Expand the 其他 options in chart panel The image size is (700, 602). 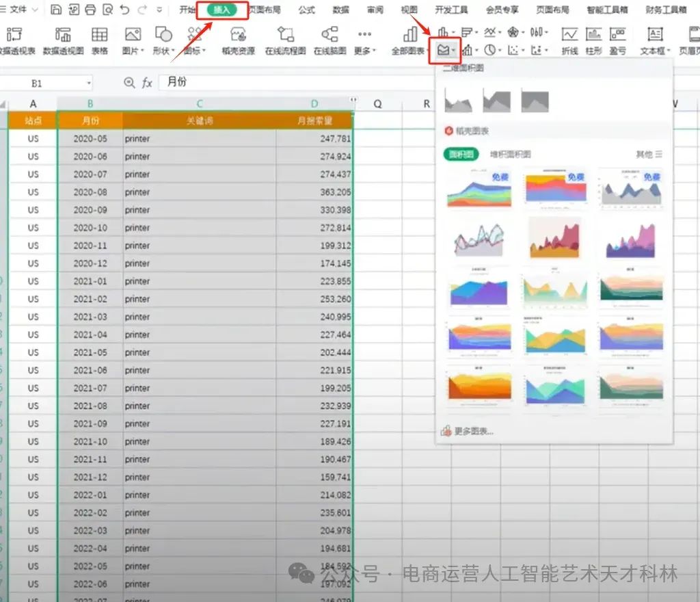(648, 153)
